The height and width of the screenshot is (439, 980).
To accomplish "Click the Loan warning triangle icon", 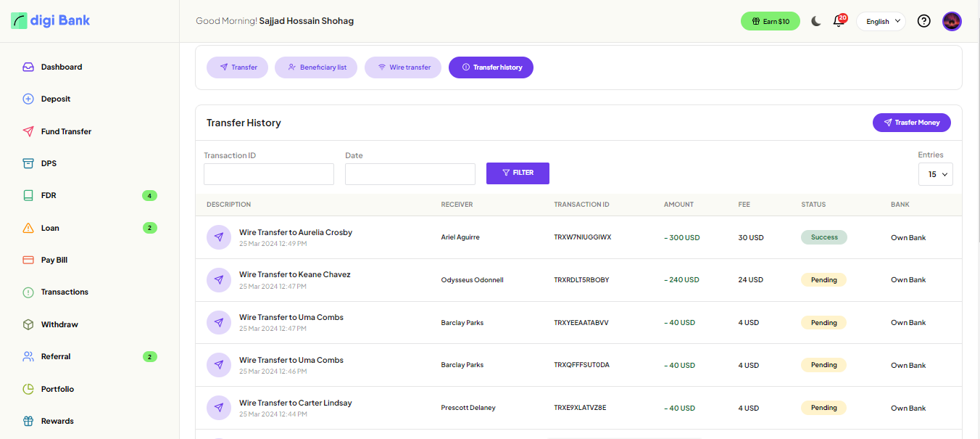I will [28, 228].
